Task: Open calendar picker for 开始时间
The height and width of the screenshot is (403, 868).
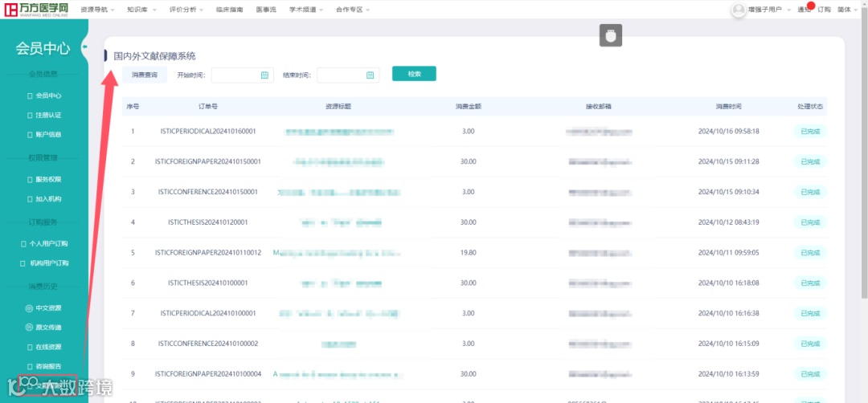Action: click(264, 75)
